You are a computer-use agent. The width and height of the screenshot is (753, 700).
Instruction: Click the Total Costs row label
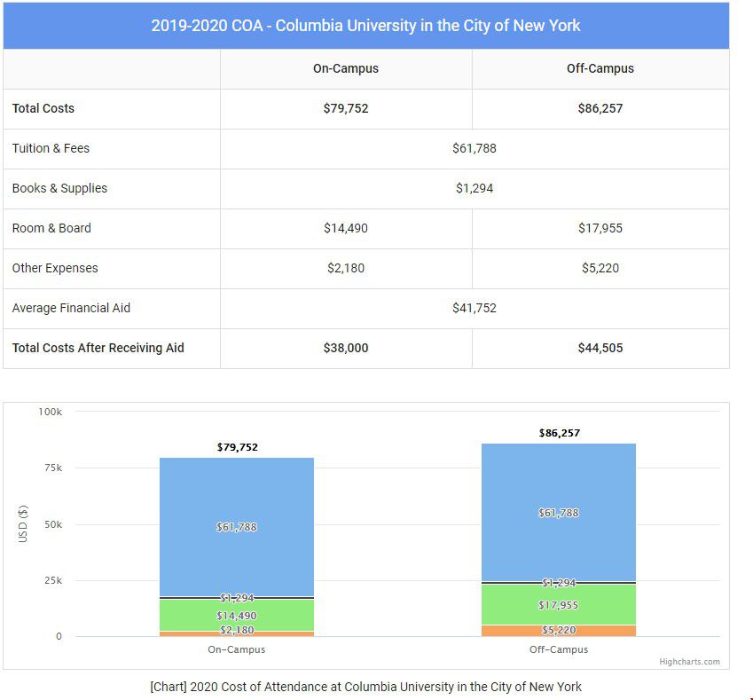[x=43, y=108]
